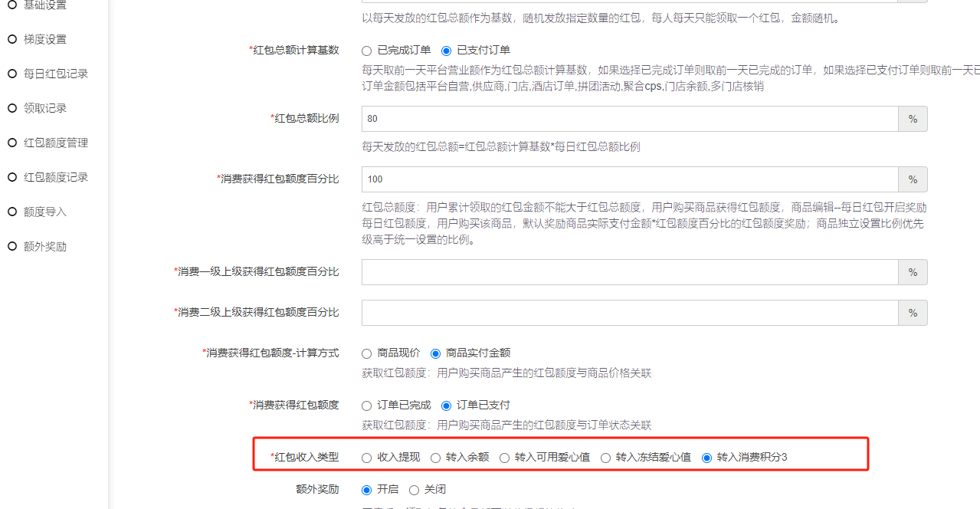Select 商品现价 calculation method
The width and height of the screenshot is (980, 509).
click(367, 353)
